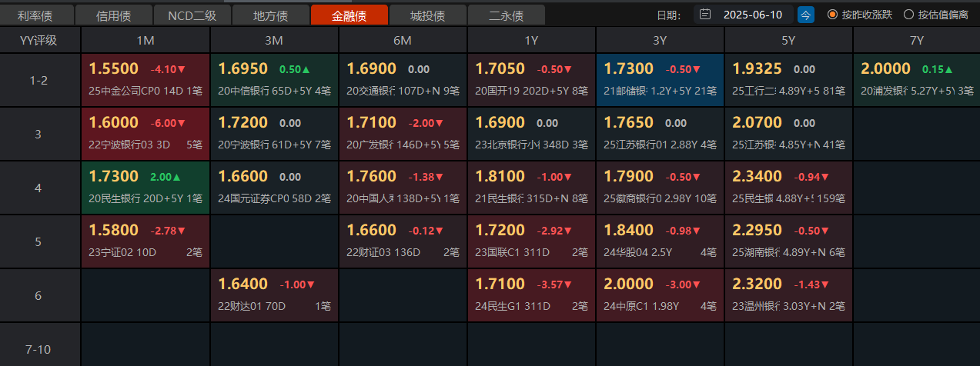Open the 20中国人寿 138D+5Y cell
This screenshot has height=366, width=980.
[403, 188]
